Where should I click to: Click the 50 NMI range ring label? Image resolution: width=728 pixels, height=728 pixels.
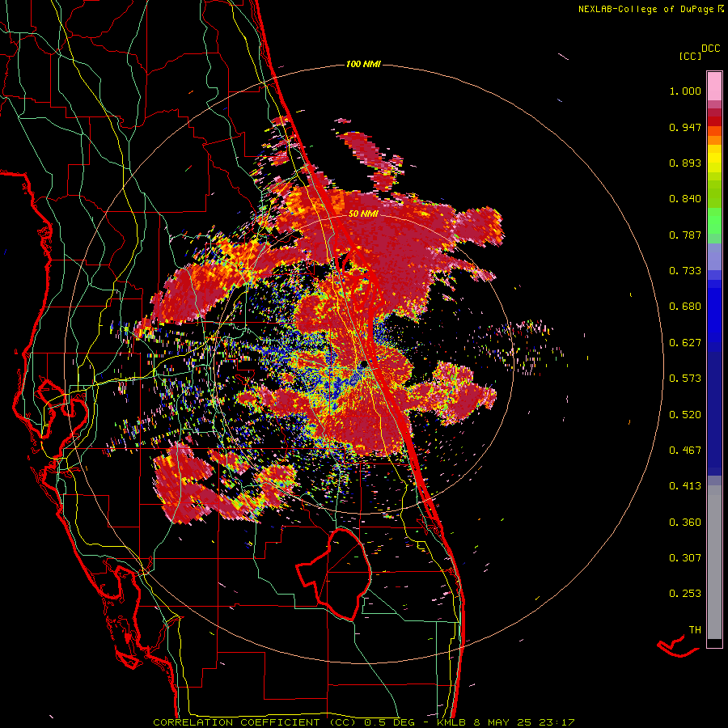pos(363,214)
